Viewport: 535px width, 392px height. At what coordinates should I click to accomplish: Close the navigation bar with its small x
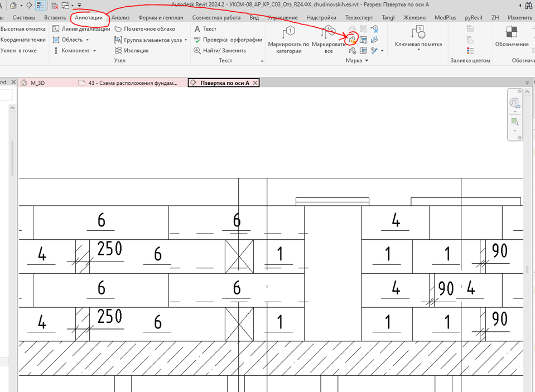tap(519, 91)
